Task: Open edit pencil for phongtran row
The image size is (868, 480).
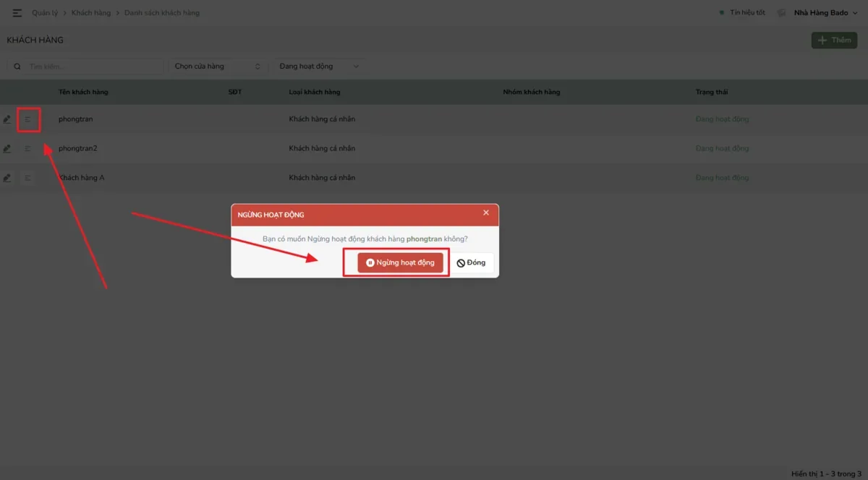Action: point(7,119)
